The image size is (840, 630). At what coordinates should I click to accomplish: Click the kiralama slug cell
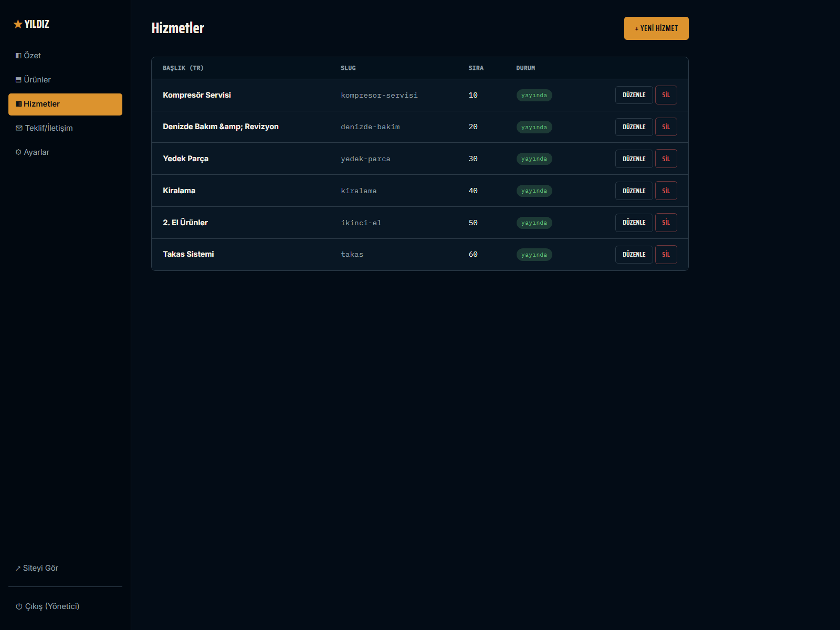(x=359, y=191)
